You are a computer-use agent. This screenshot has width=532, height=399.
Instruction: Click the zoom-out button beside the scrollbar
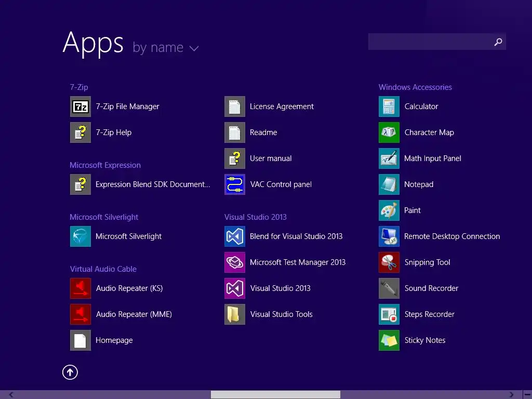527,395
